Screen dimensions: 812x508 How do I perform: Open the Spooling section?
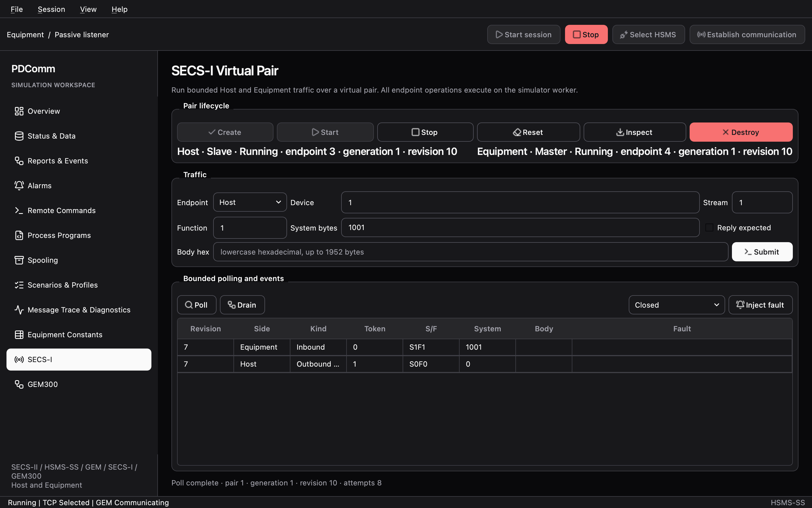79,260
